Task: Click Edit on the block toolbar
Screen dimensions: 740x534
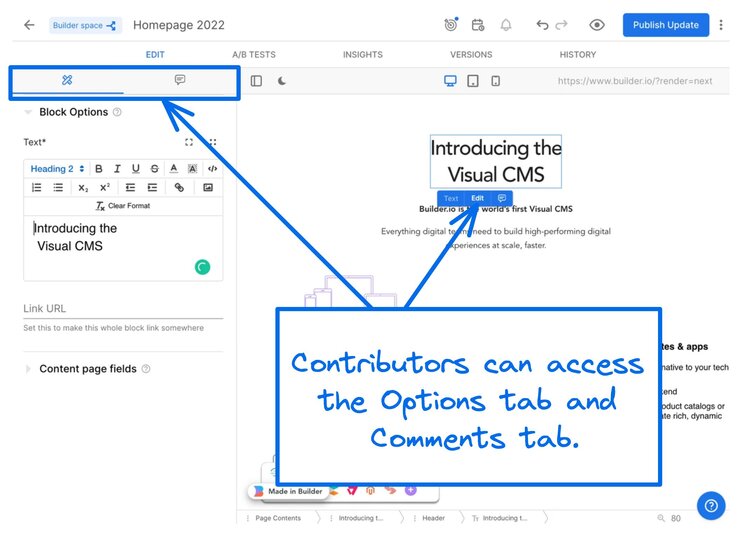Action: coord(478,199)
